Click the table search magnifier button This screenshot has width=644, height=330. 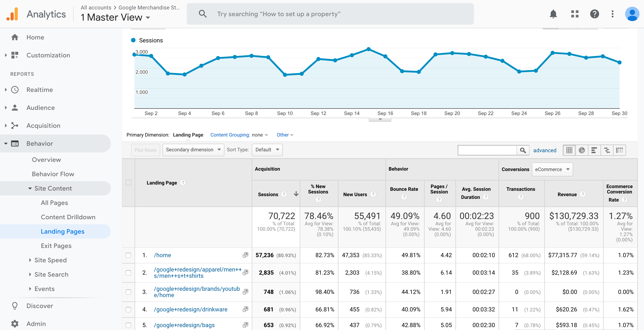click(523, 150)
